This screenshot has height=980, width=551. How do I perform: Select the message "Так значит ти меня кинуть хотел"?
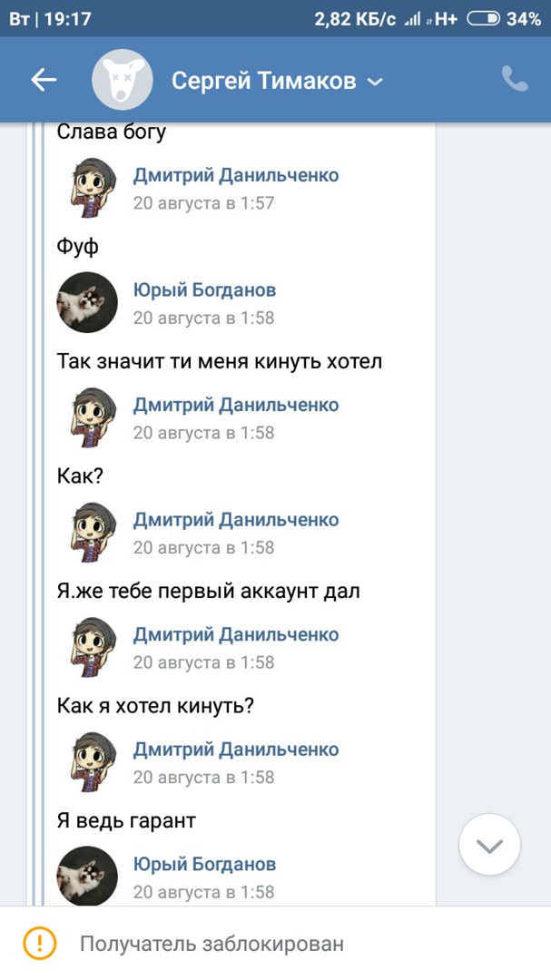(x=220, y=361)
